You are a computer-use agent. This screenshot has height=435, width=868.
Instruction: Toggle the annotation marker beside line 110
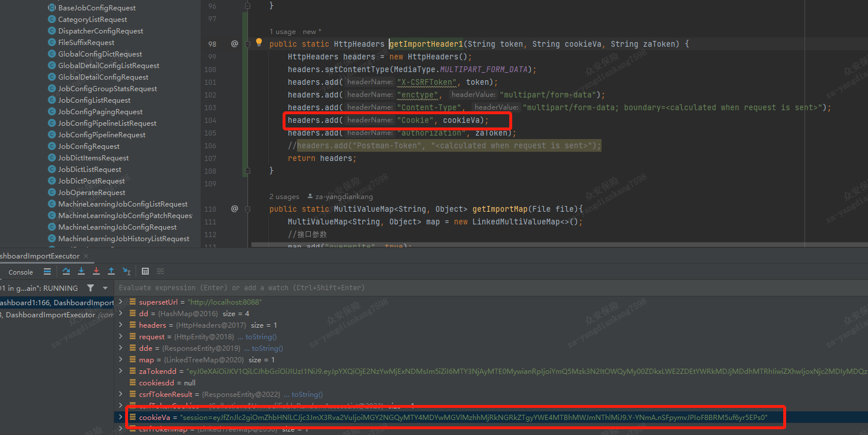(x=235, y=209)
